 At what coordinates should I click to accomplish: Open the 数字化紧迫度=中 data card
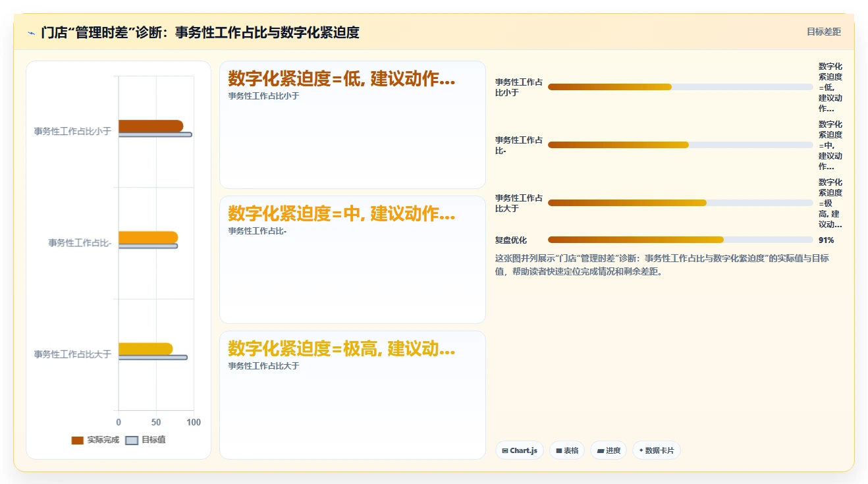pyautogui.click(x=352, y=260)
